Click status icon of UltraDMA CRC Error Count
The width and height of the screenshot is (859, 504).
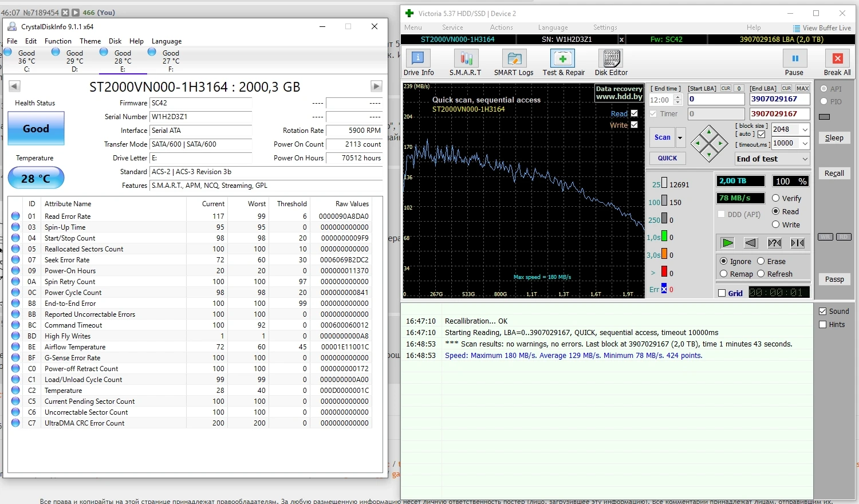coord(15,423)
